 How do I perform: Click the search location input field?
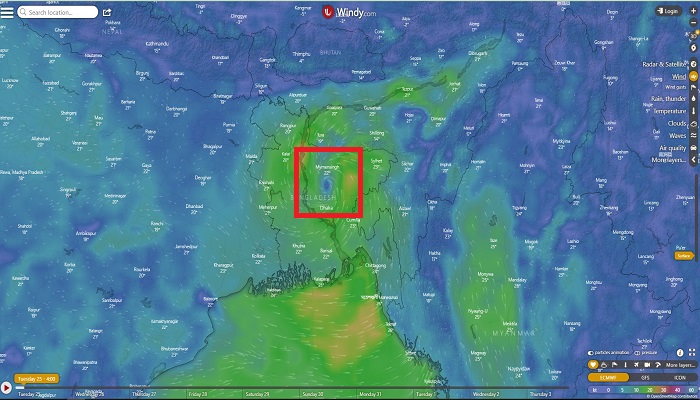click(x=58, y=12)
